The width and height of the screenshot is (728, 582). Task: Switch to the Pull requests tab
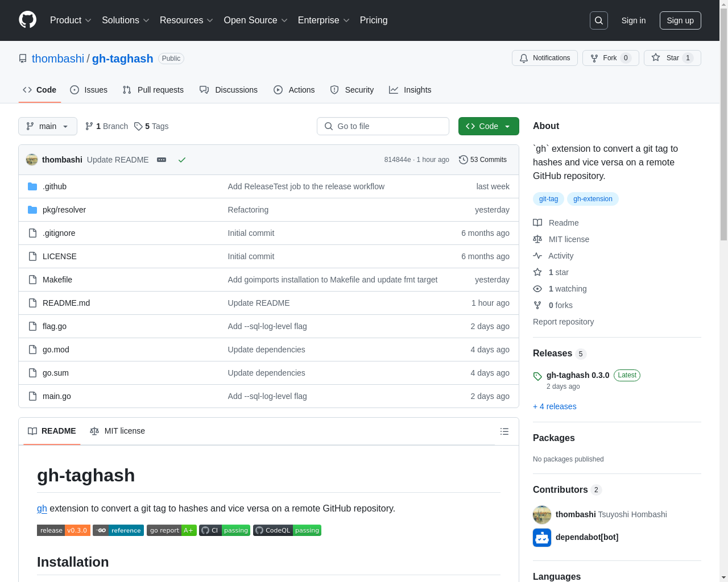153,90
